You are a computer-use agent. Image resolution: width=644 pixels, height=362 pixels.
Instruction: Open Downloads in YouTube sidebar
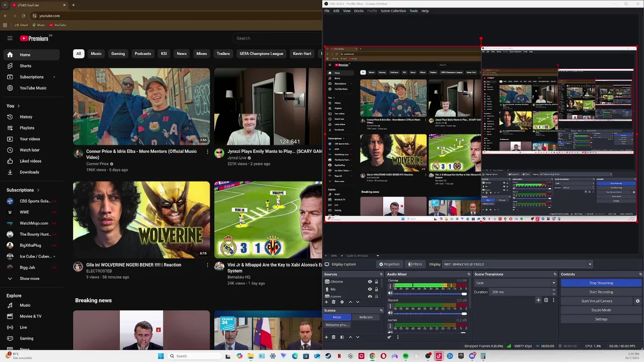click(x=31, y=172)
